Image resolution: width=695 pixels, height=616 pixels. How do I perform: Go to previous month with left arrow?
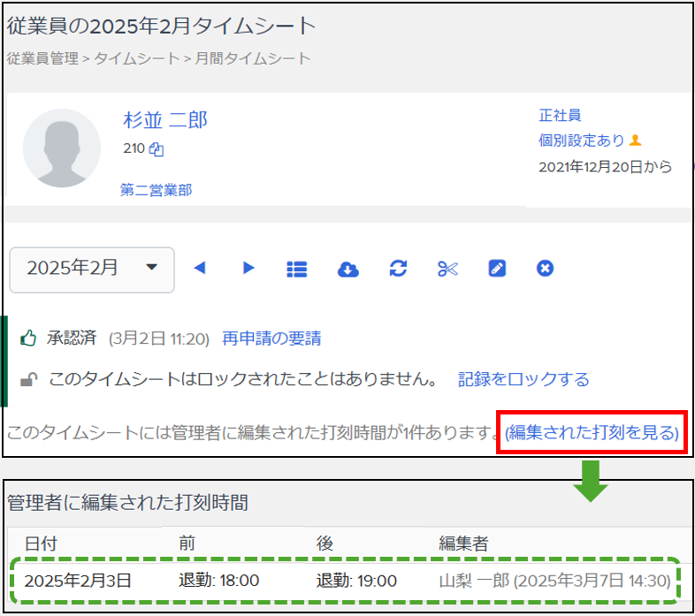pos(200,268)
